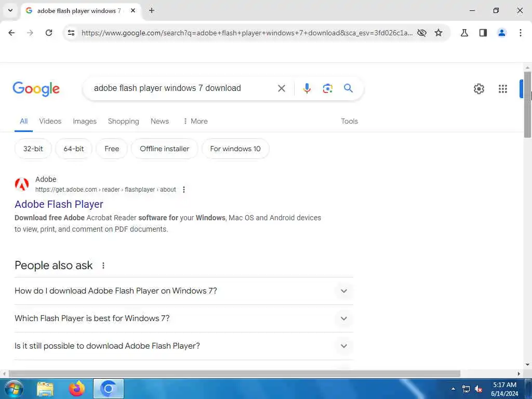Expand the More search categories menu

pyautogui.click(x=195, y=121)
